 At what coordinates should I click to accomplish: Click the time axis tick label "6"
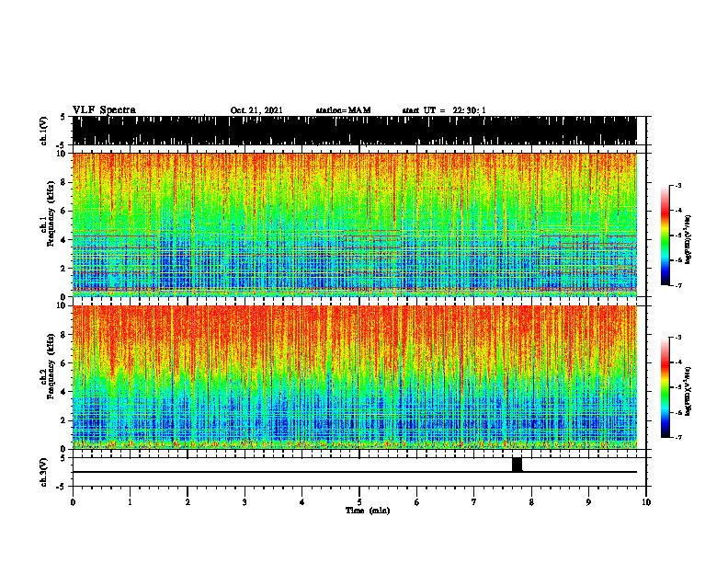[x=416, y=502]
